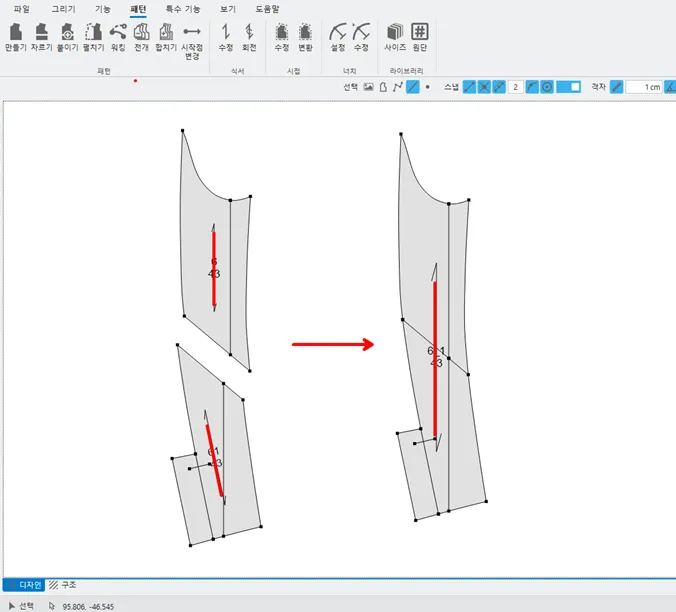Switch to the 특수 기능 ribbon tab
676x612 pixels.
click(x=183, y=9)
